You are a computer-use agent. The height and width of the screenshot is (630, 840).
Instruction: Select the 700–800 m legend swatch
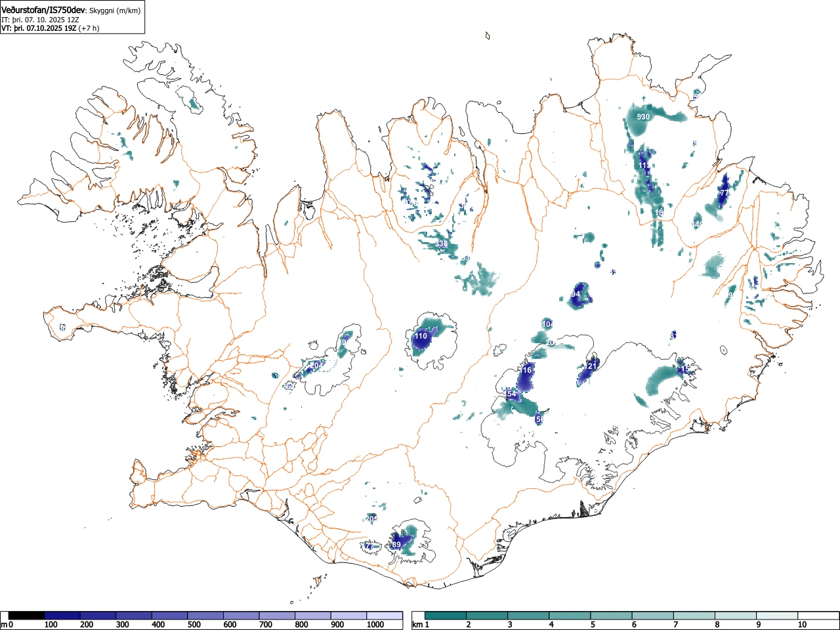(277, 616)
